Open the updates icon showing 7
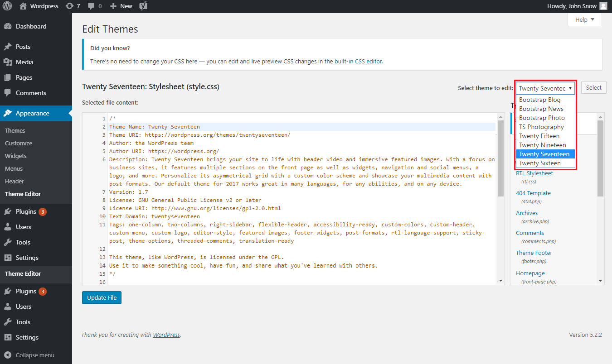Screen dimensions: 612x364 tap(69, 6)
